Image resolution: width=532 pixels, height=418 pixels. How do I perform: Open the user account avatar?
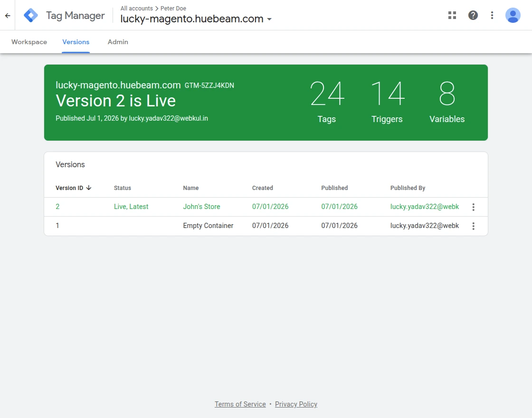coord(513,15)
